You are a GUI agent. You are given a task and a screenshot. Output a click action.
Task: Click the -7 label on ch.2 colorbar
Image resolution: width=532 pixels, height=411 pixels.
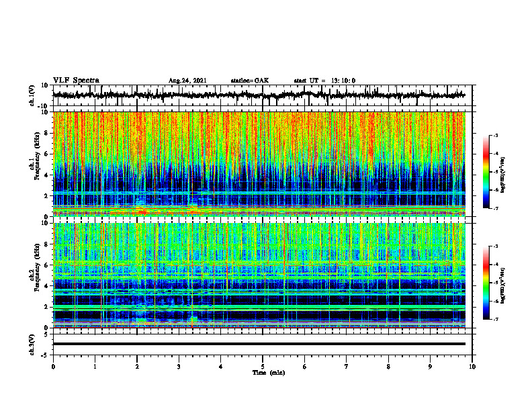pos(495,319)
